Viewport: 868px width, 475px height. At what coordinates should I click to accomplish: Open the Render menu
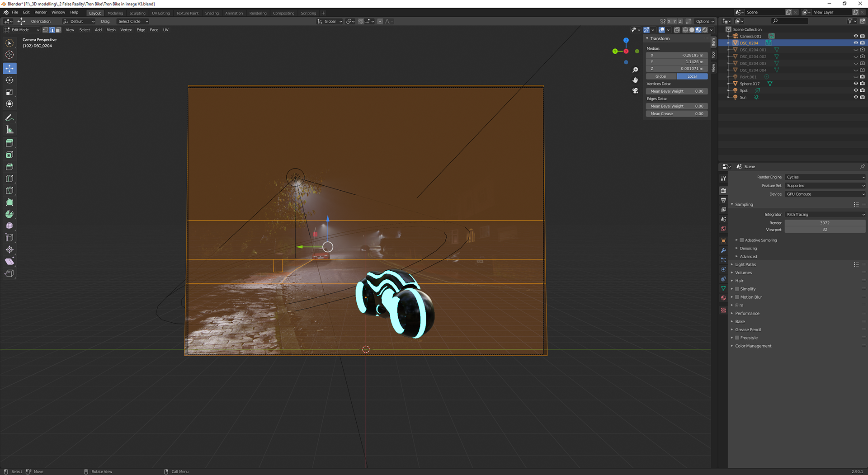(x=40, y=13)
